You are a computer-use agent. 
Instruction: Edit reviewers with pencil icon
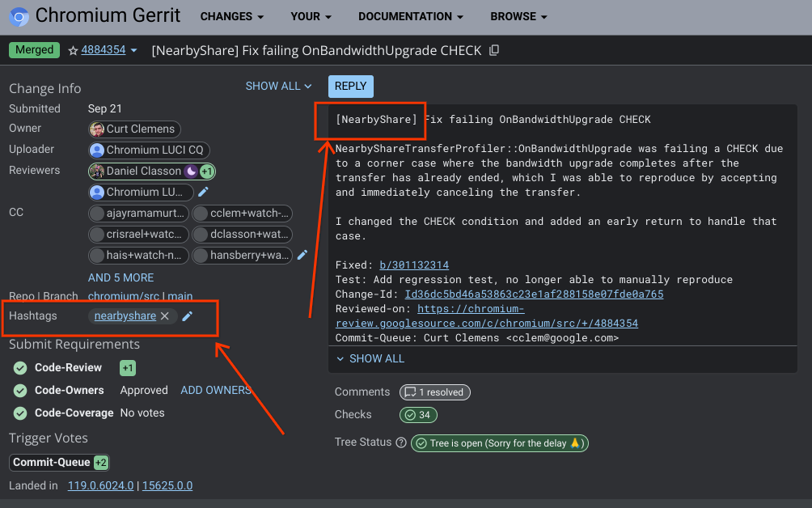click(x=204, y=192)
